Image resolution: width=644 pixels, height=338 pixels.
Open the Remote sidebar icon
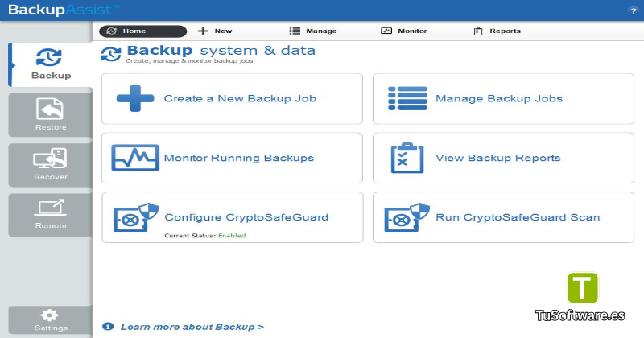pyautogui.click(x=50, y=208)
